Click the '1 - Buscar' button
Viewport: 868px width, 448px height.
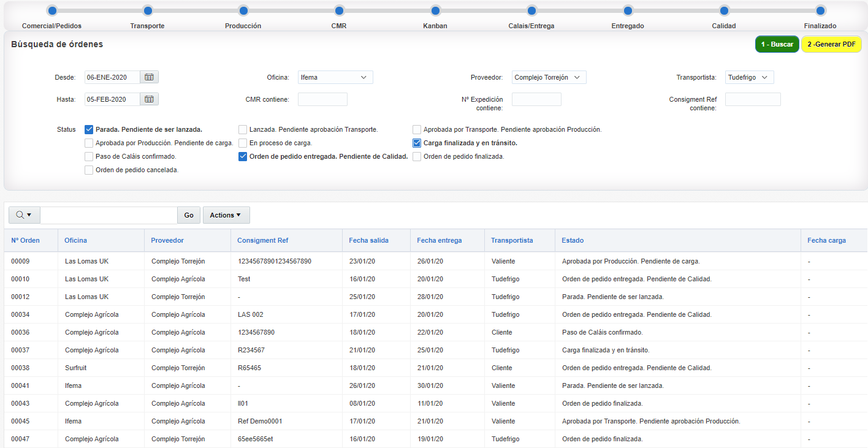point(777,45)
